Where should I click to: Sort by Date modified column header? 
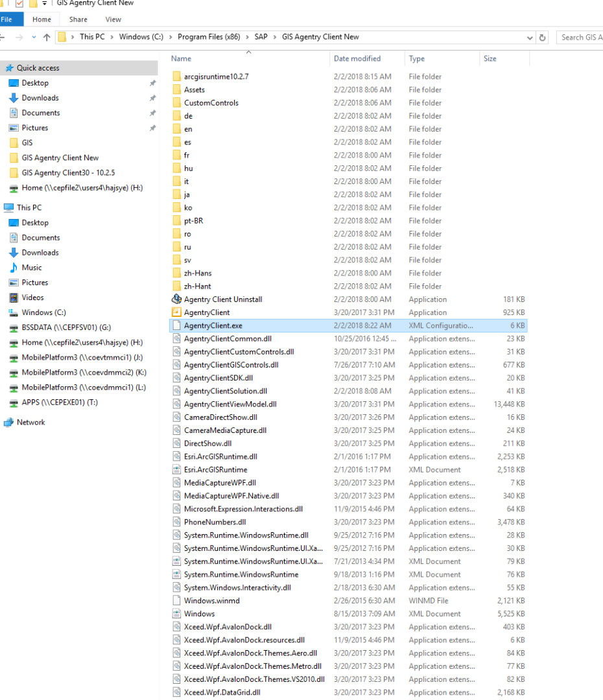357,58
